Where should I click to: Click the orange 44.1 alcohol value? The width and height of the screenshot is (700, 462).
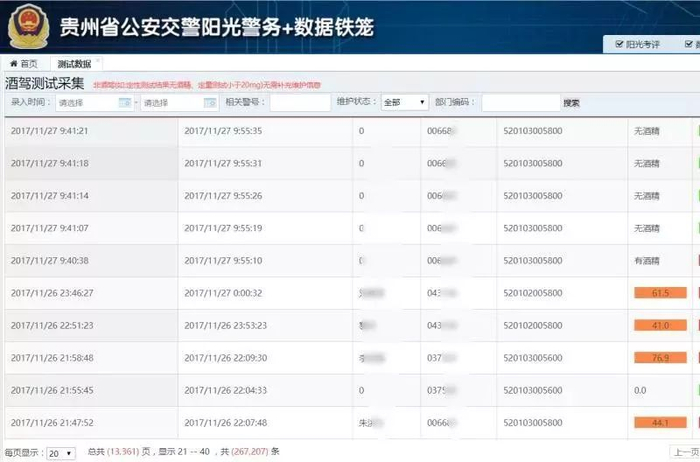[660, 422]
